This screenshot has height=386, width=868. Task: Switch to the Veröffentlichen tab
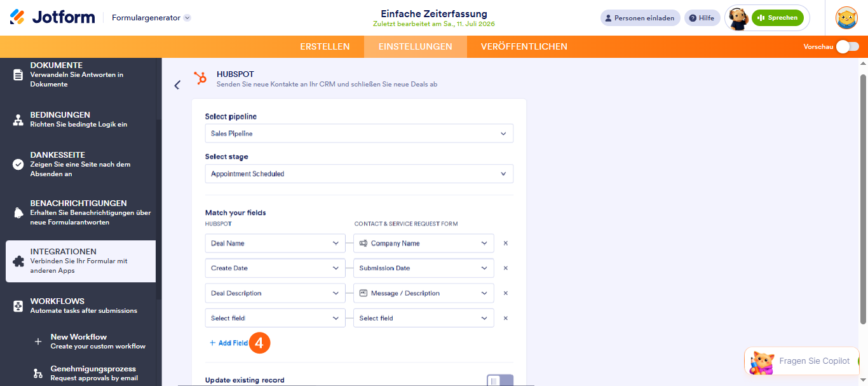click(x=524, y=46)
